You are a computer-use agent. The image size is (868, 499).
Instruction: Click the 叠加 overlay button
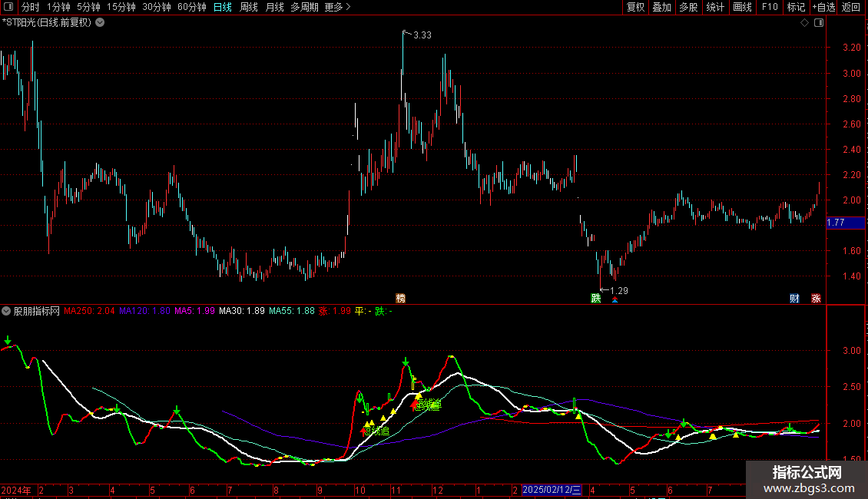tap(662, 7)
